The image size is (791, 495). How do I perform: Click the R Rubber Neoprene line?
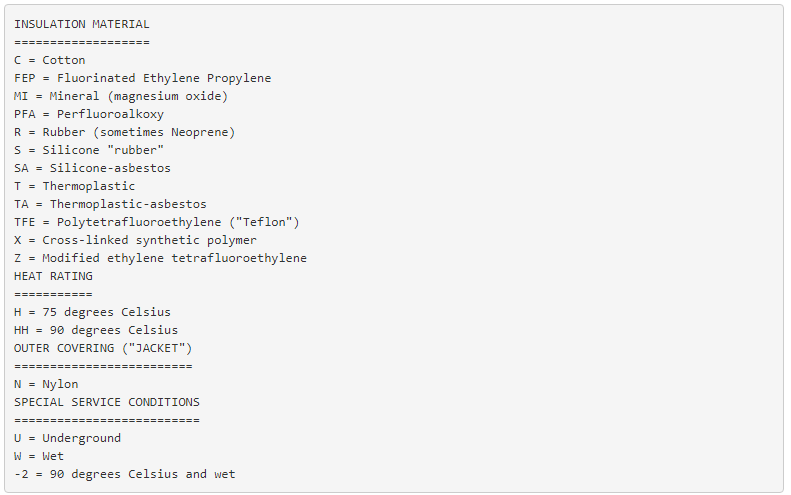point(125,132)
